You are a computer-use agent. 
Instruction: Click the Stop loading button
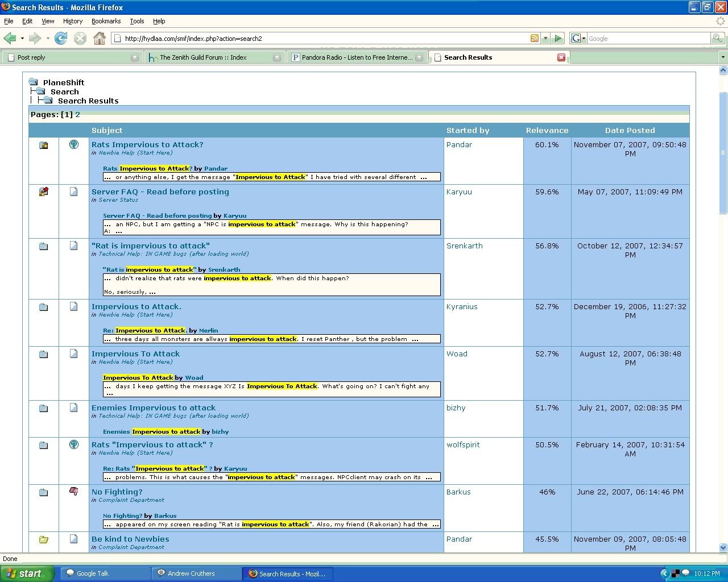click(x=80, y=38)
